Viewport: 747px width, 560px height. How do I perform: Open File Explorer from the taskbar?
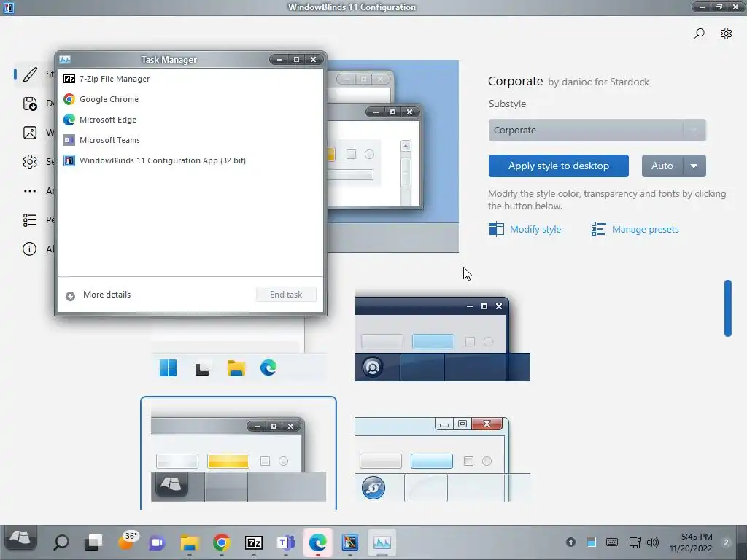[190, 542]
